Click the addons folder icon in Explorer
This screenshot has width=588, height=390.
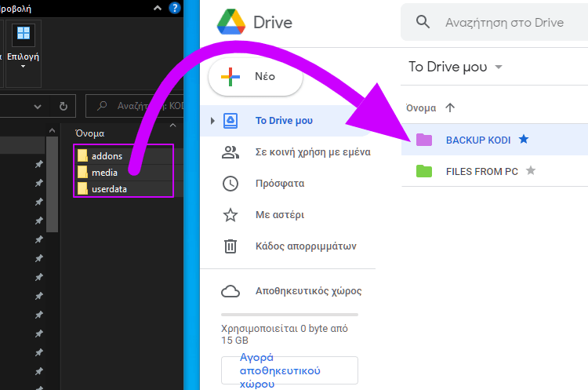(x=82, y=155)
